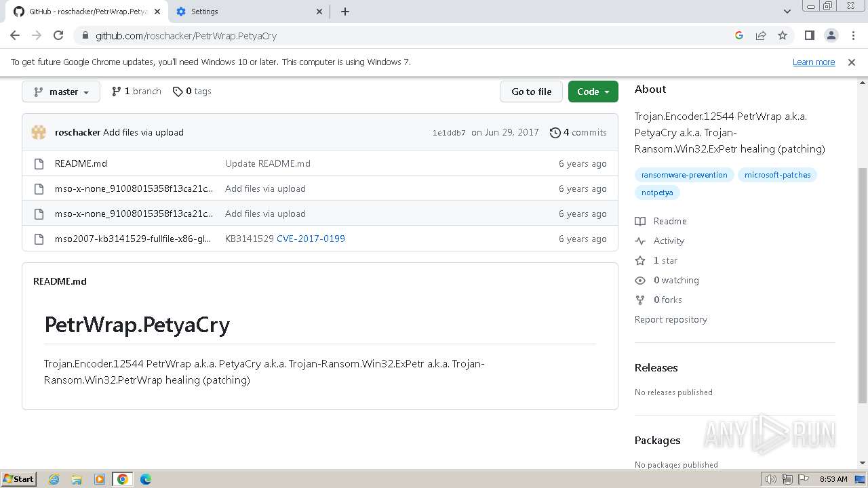Screen dimensions: 868x488
Task: Jump to Readme from sidebar
Action: click(x=661, y=221)
